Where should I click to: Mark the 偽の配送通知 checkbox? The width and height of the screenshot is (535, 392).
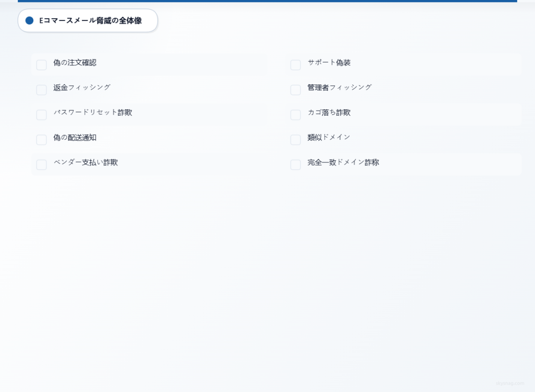pos(41,139)
